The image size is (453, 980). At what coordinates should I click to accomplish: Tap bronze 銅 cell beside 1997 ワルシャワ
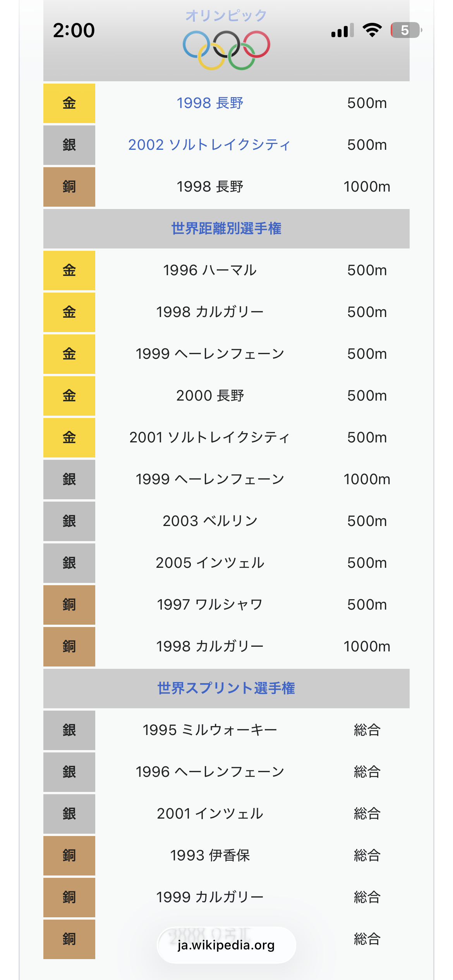[x=69, y=605]
